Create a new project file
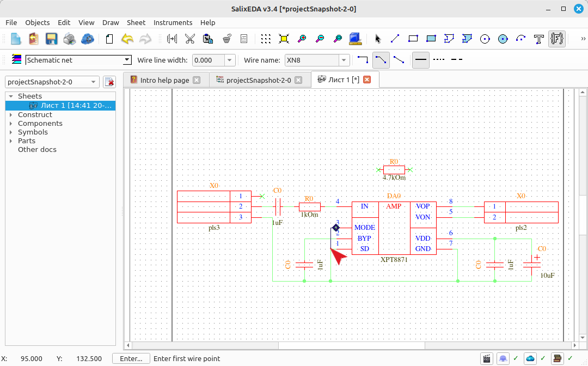This screenshot has height=366, width=588. point(16,39)
